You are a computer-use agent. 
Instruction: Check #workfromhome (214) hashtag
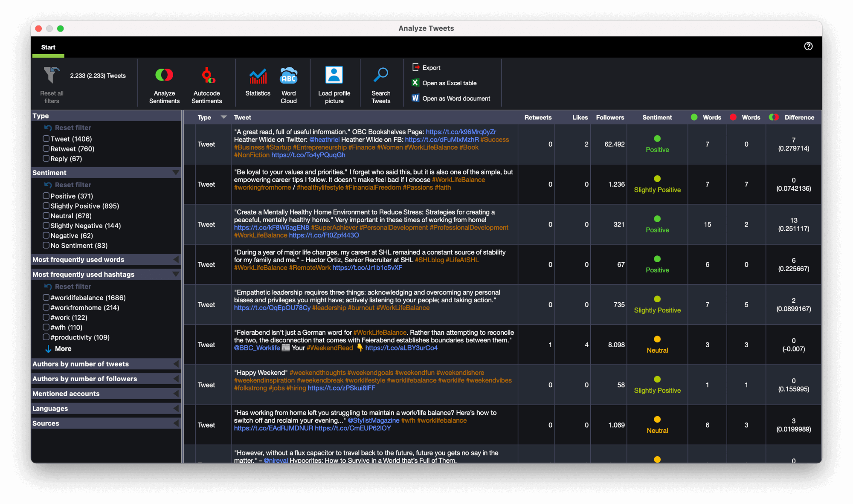(46, 307)
